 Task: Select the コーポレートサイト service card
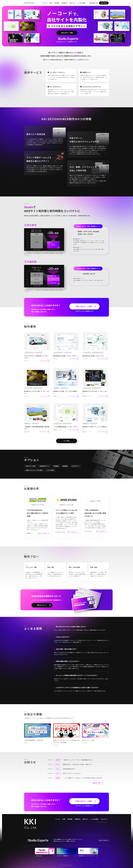[61, 75]
